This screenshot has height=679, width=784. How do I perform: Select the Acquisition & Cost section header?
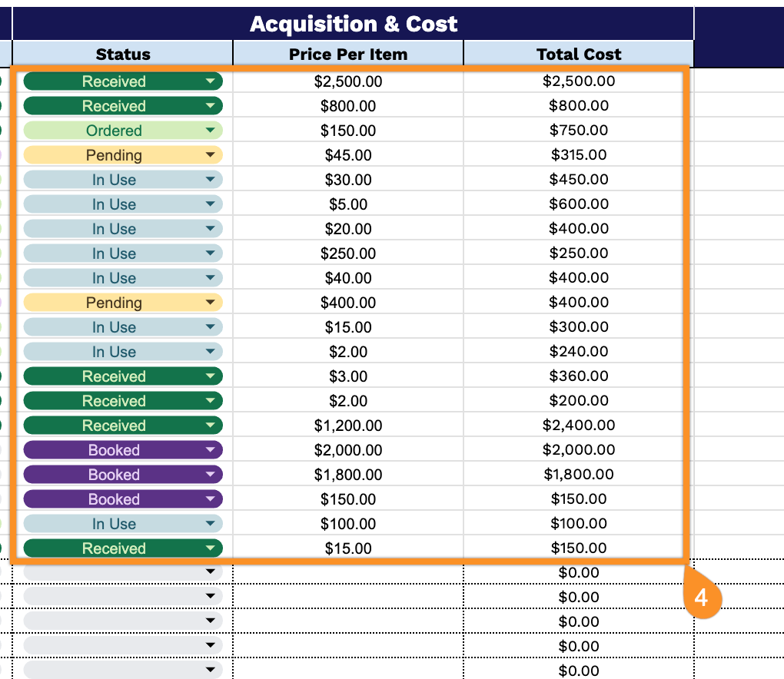point(354,24)
